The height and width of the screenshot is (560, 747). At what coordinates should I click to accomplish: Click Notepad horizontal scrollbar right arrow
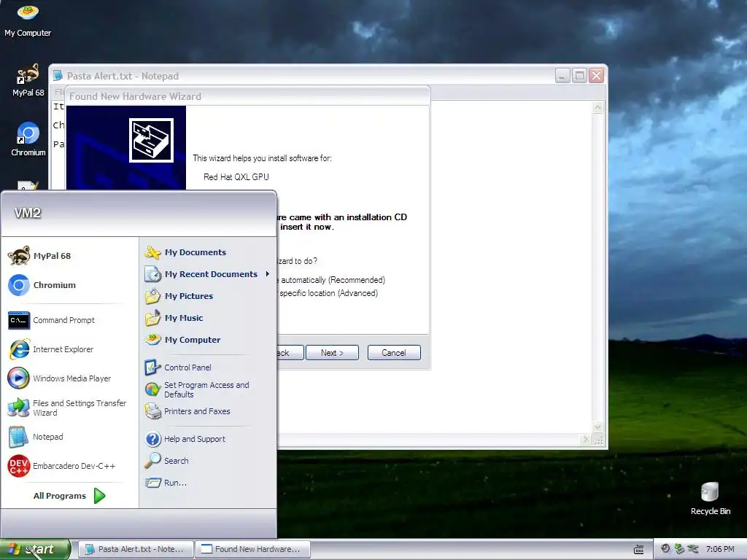tap(586, 440)
